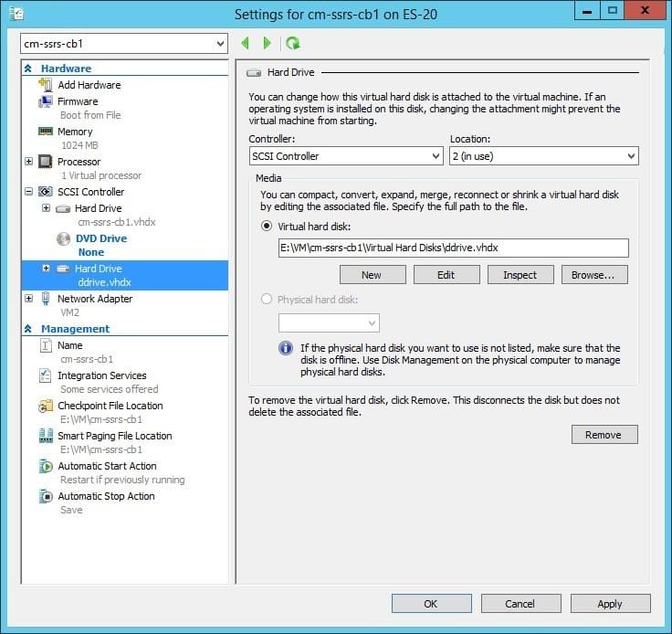
Task: Click the Add Hardware icon
Action: [x=46, y=84]
